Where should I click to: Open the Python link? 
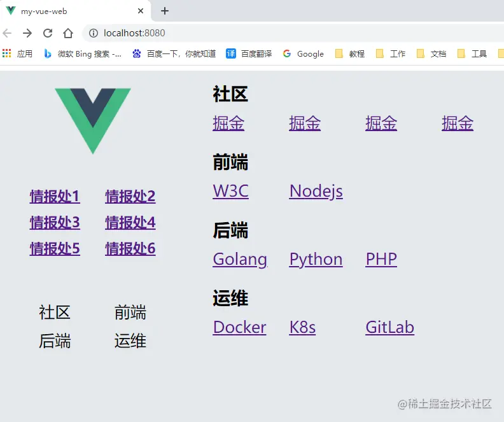pyautogui.click(x=316, y=260)
